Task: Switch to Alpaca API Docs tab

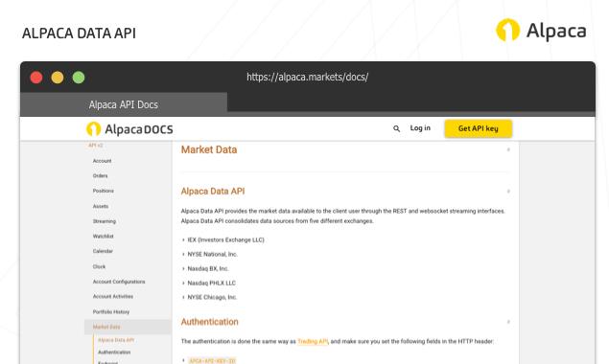Action: pyautogui.click(x=124, y=104)
